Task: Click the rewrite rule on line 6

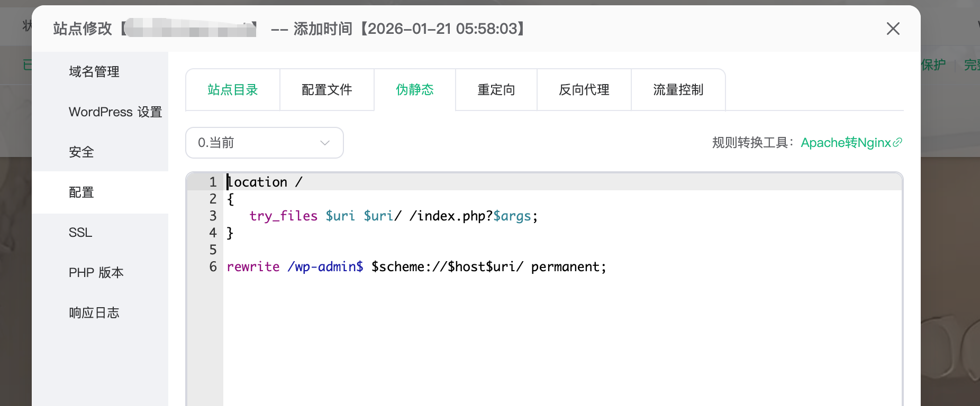Action: click(x=416, y=267)
